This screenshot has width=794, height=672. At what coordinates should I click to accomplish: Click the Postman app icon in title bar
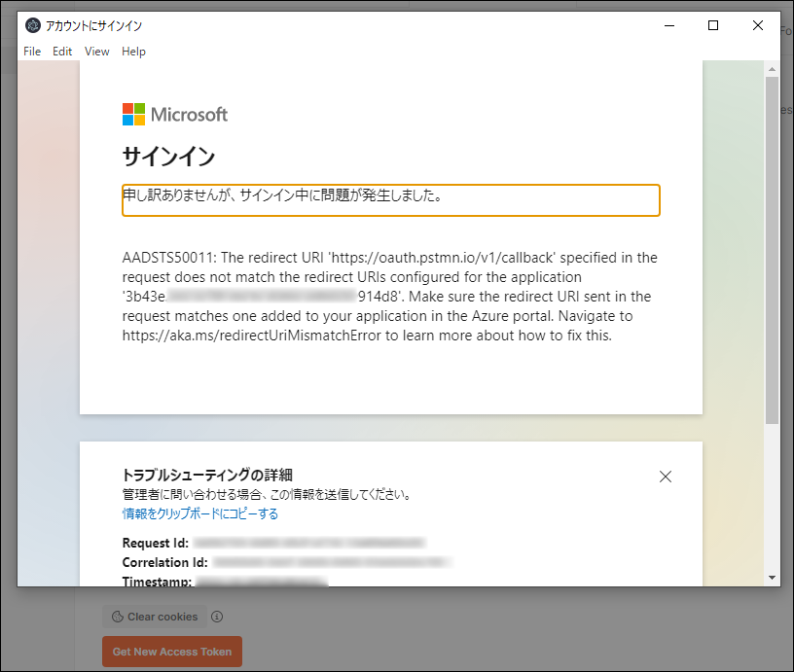coord(33,25)
